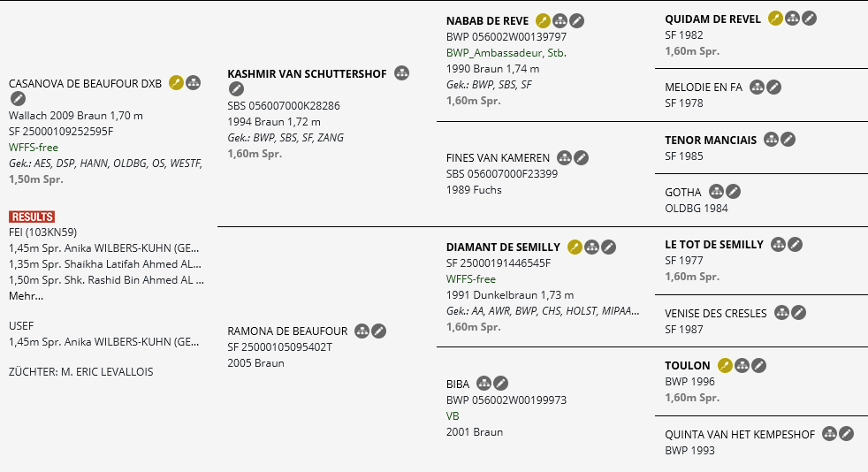Click the edit pencil icon under KASHMIR VAN SCHUTTERSHOF
Viewport: 868px width, 472px height.
coord(236,88)
